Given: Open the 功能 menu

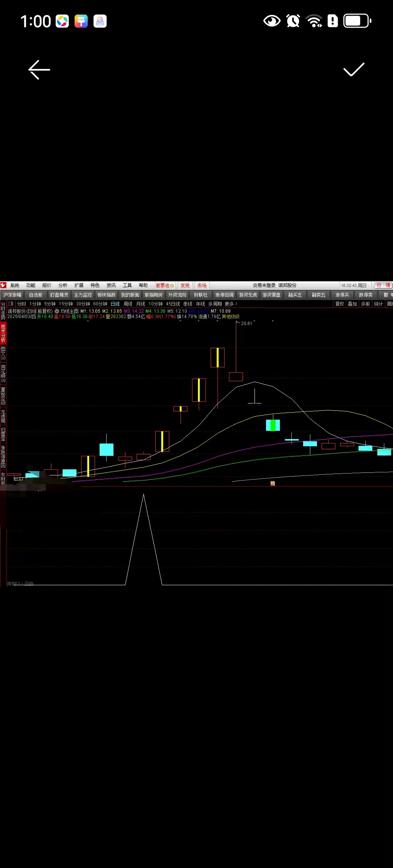Looking at the screenshot, I should pos(31,285).
